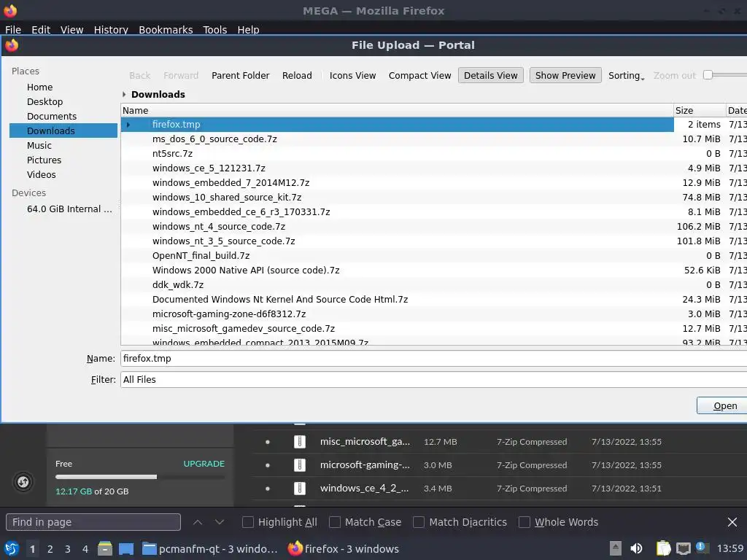Image resolution: width=747 pixels, height=560 pixels.
Task: Open the Bookmarks menu
Action: tap(166, 29)
